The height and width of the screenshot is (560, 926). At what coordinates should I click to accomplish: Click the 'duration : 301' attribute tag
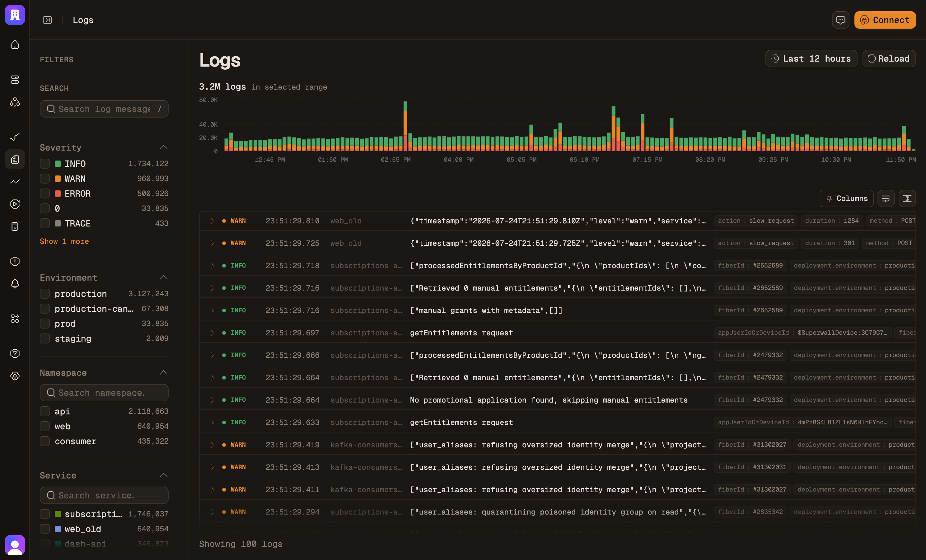(x=830, y=243)
